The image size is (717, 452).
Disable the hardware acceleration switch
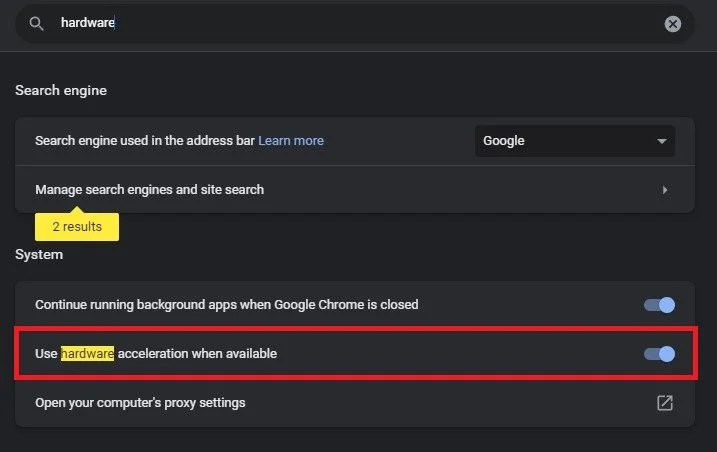(x=660, y=353)
